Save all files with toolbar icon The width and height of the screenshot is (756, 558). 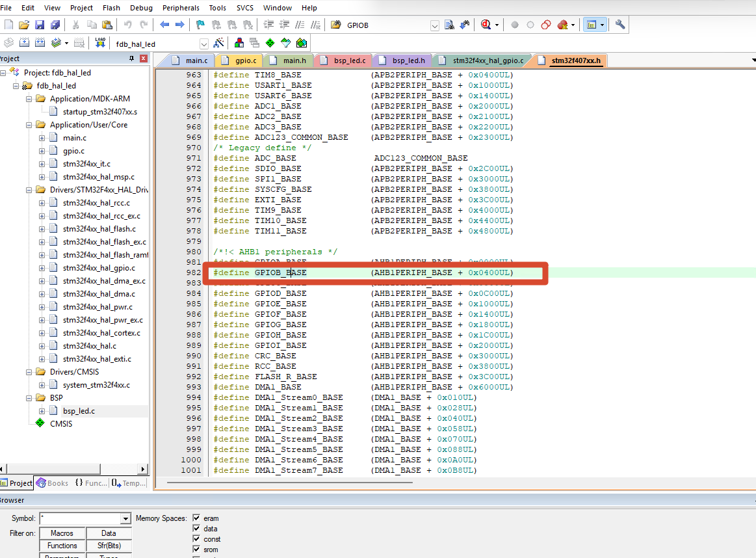pyautogui.click(x=55, y=25)
